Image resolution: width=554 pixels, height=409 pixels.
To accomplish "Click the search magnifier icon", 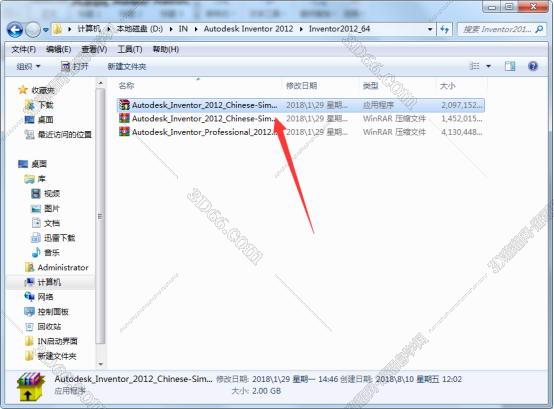I will [539, 29].
